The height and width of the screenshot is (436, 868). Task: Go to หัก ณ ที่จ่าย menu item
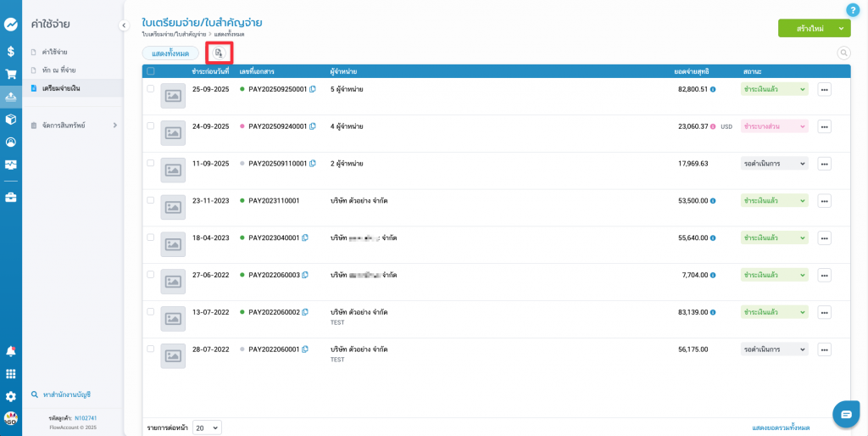[58, 70]
